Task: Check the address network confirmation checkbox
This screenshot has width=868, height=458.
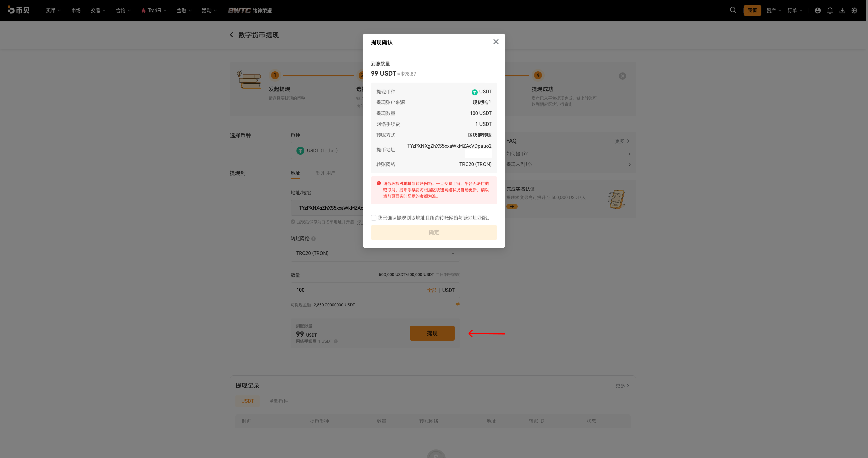Action: 373,218
